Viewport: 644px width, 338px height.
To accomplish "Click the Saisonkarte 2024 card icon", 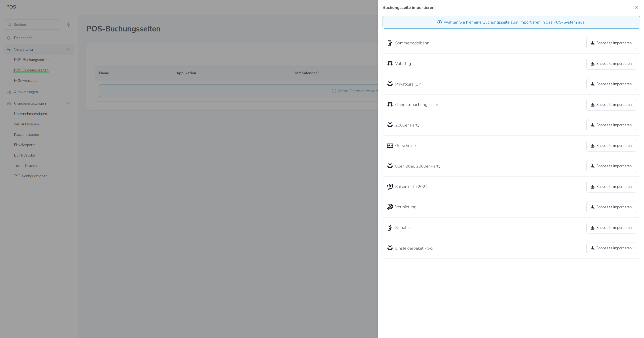I will pos(390,187).
